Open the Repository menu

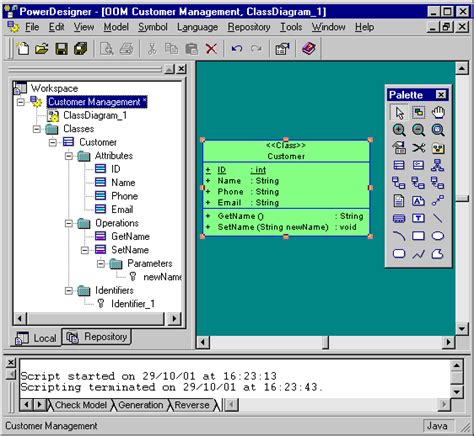point(249,27)
